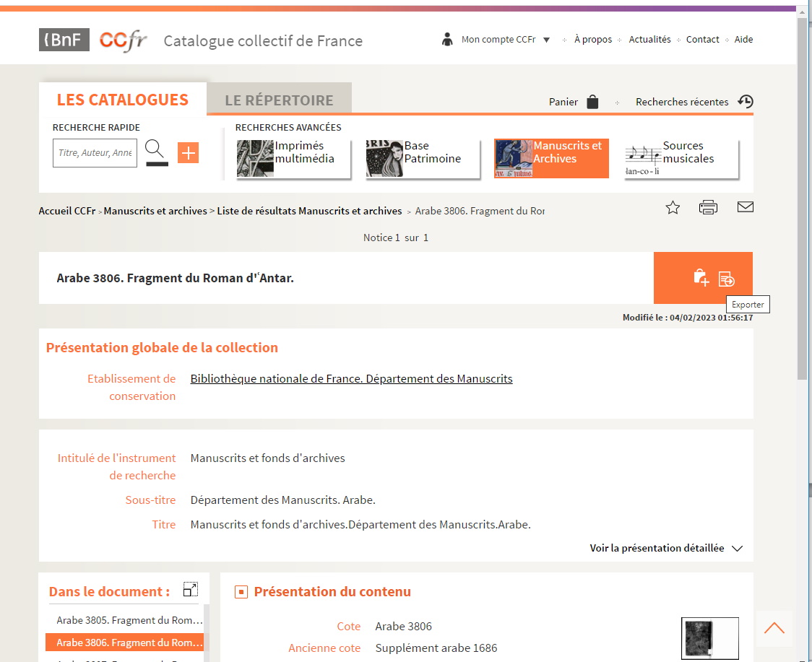This screenshot has width=812, height=662.
Task: Open Recherches récentes history clock
Action: click(x=745, y=102)
